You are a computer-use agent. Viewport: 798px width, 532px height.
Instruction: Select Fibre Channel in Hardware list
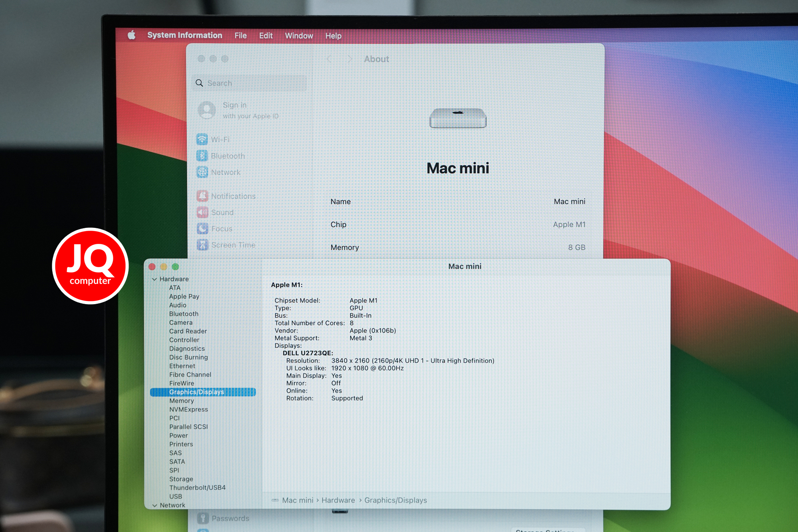(x=190, y=375)
